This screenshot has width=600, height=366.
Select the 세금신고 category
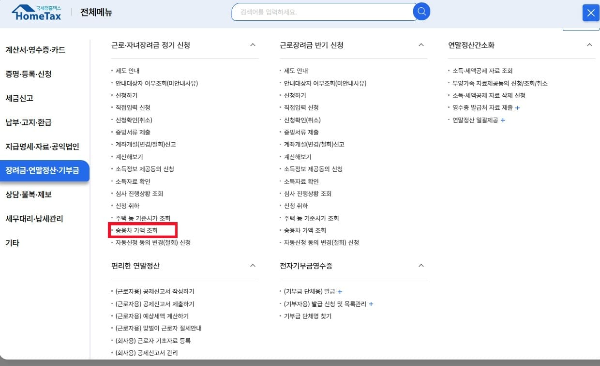tap(19, 98)
